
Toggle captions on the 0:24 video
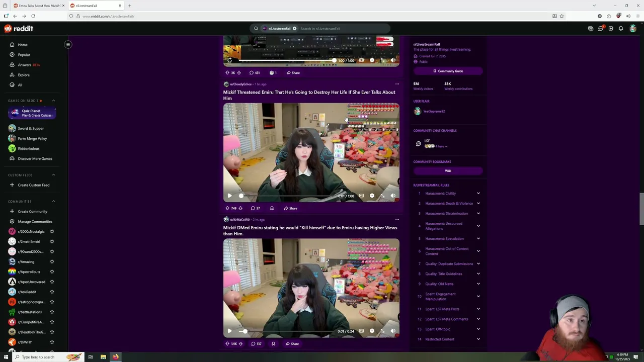coord(361,331)
